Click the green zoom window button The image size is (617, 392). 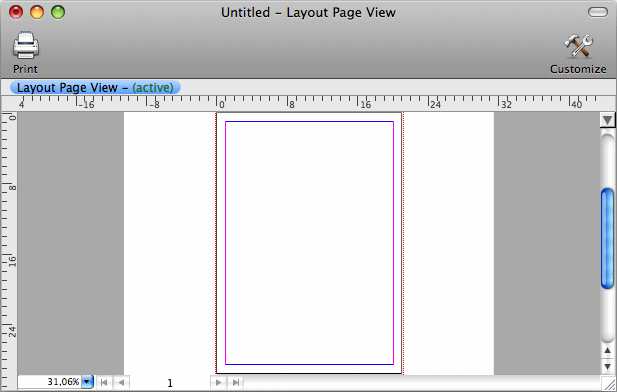(58, 12)
